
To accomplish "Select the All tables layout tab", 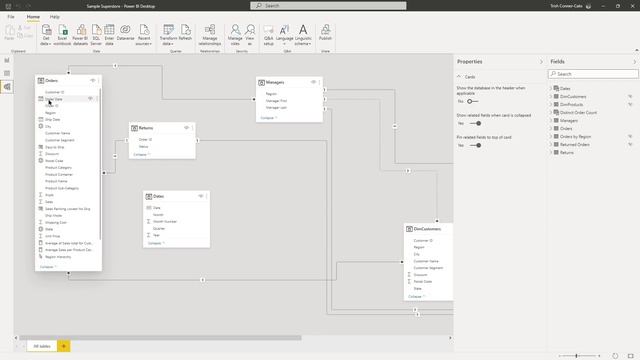I will tap(42, 346).
